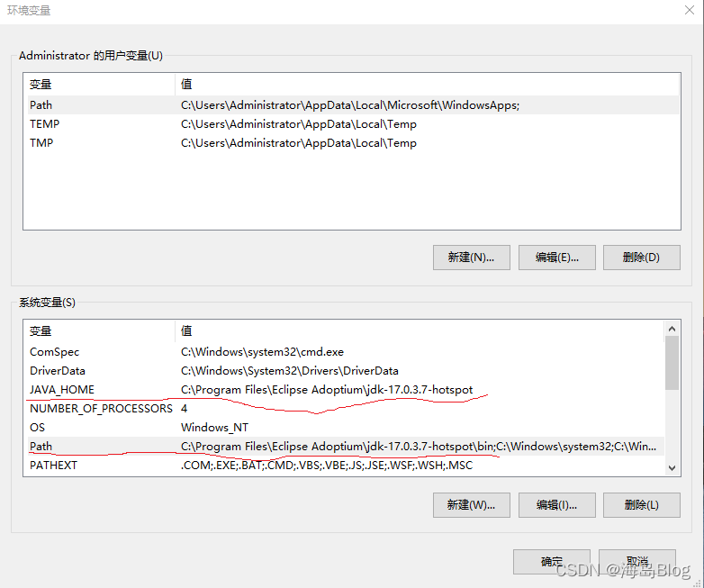Click the system variables scroll up arrow
Screen dimensions: 704x588
click(x=672, y=329)
